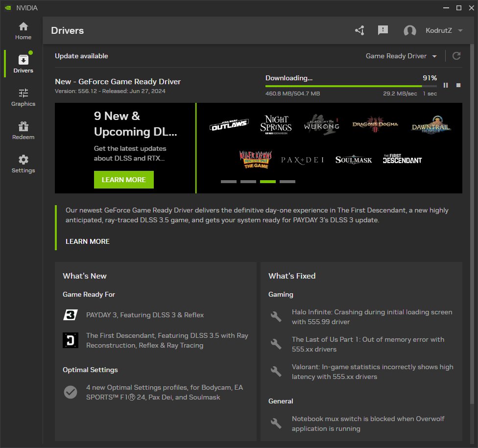Click the user avatar icon
This screenshot has width=478, height=448.
[410, 30]
